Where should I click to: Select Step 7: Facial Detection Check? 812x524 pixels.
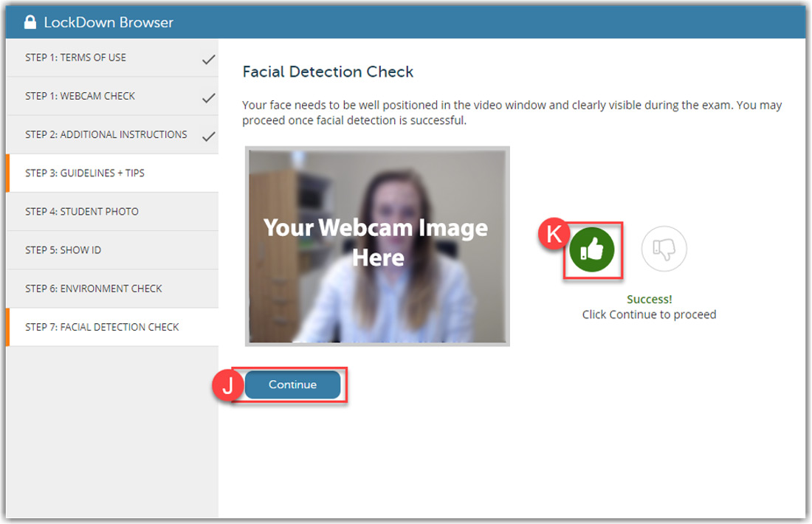pyautogui.click(x=102, y=326)
